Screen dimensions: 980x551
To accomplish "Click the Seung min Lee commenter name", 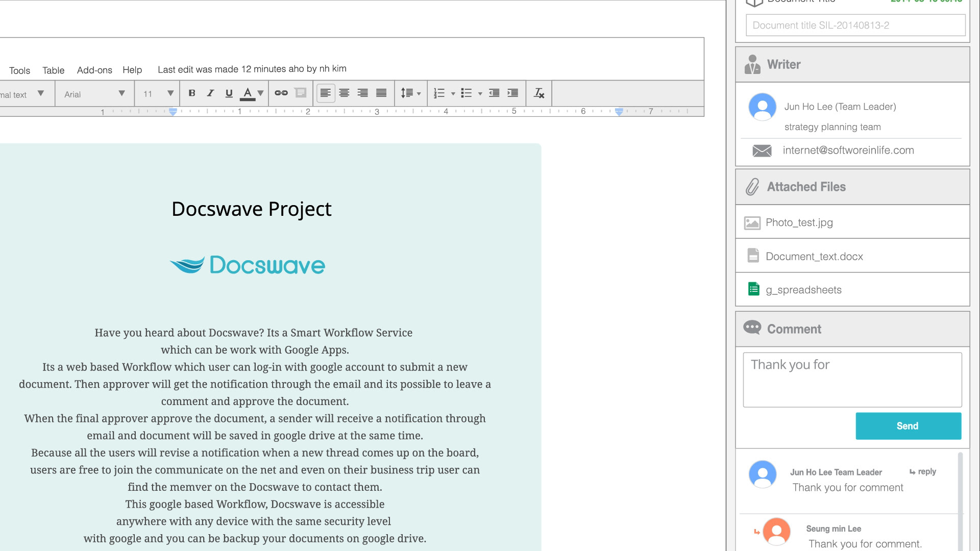I will (x=834, y=529).
